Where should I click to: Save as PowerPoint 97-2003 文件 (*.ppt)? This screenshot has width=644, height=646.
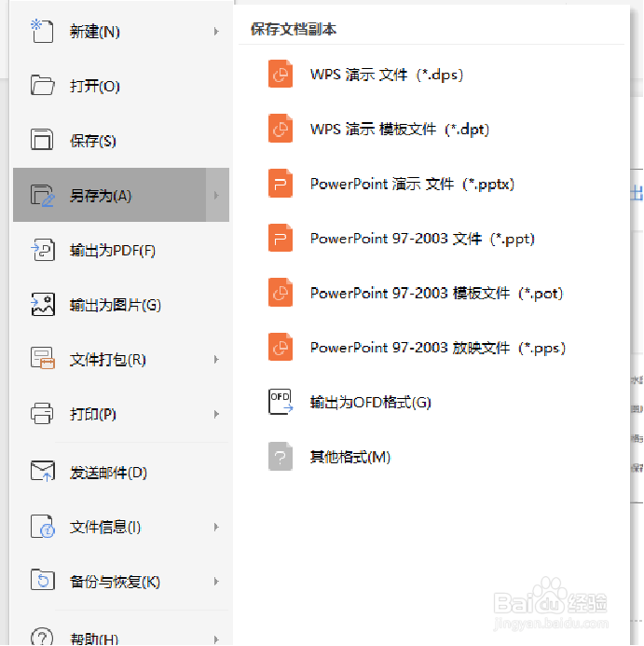point(422,238)
